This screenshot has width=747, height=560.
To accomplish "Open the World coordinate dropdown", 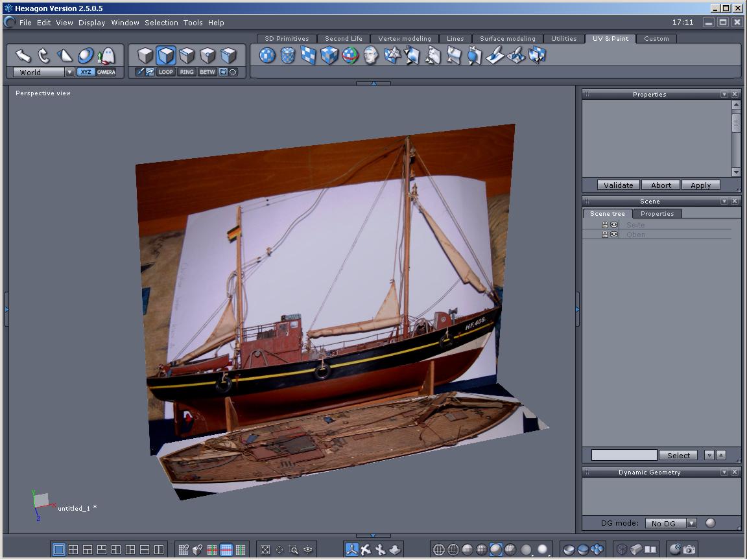I will click(x=69, y=73).
